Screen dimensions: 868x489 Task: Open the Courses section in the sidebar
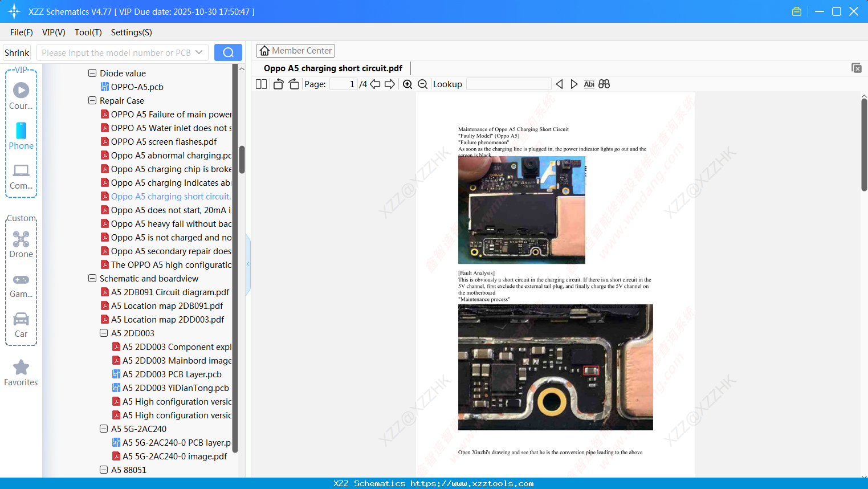pos(21,96)
